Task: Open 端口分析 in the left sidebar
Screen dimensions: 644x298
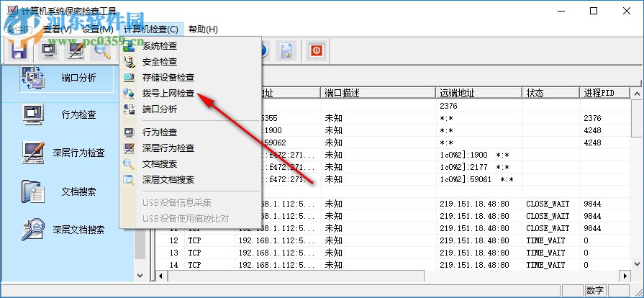Action: click(66, 78)
